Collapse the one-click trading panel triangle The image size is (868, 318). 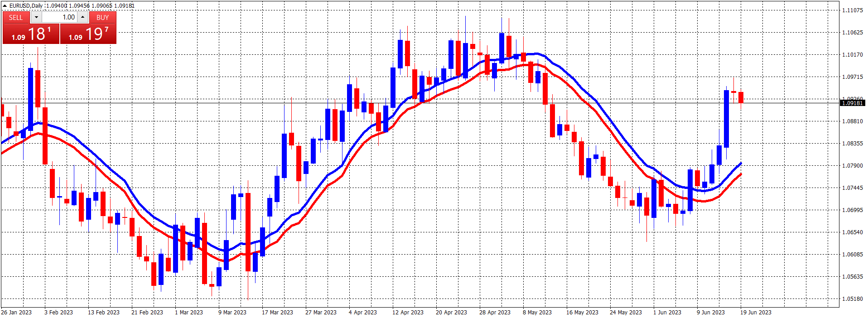(5, 6)
